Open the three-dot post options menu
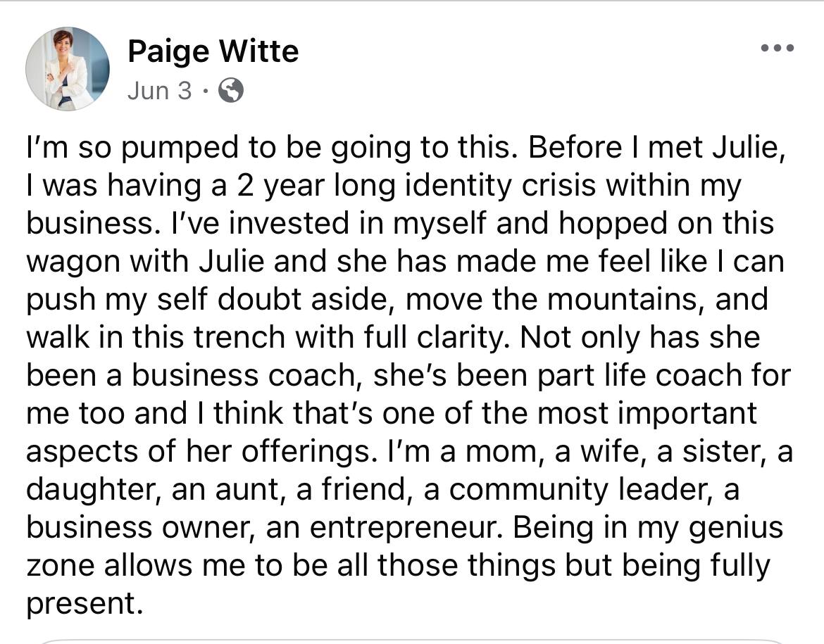Screen dimensions: 824x644 pos(778,49)
